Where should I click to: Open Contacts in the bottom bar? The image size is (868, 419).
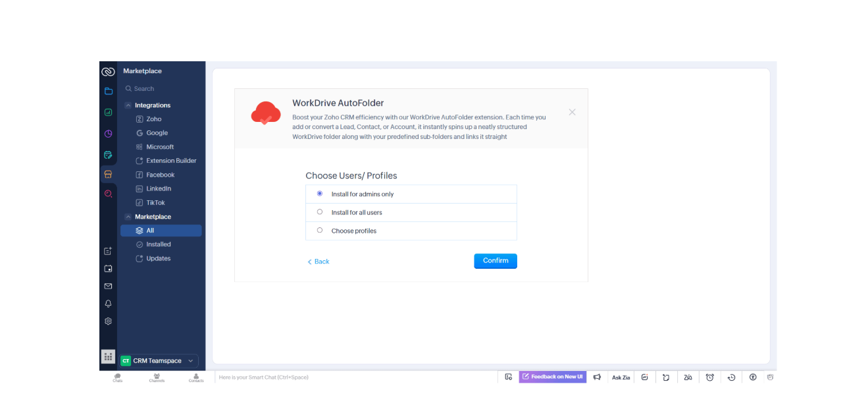[x=196, y=377]
